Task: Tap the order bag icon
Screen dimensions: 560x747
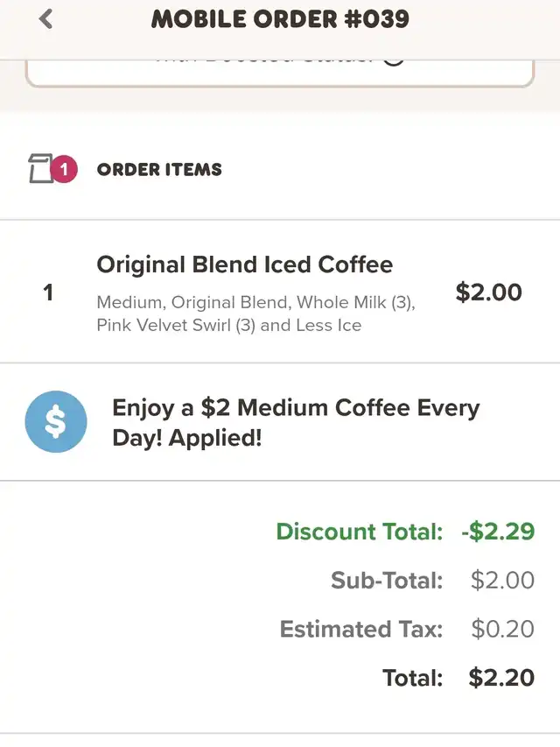Action: (x=41, y=169)
